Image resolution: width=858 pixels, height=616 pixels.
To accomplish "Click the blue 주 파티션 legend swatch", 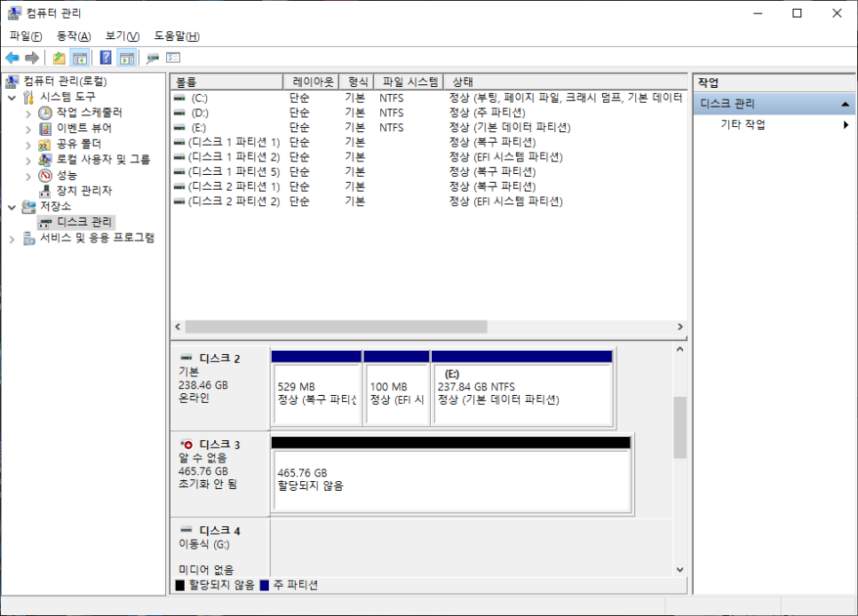I will point(265,585).
